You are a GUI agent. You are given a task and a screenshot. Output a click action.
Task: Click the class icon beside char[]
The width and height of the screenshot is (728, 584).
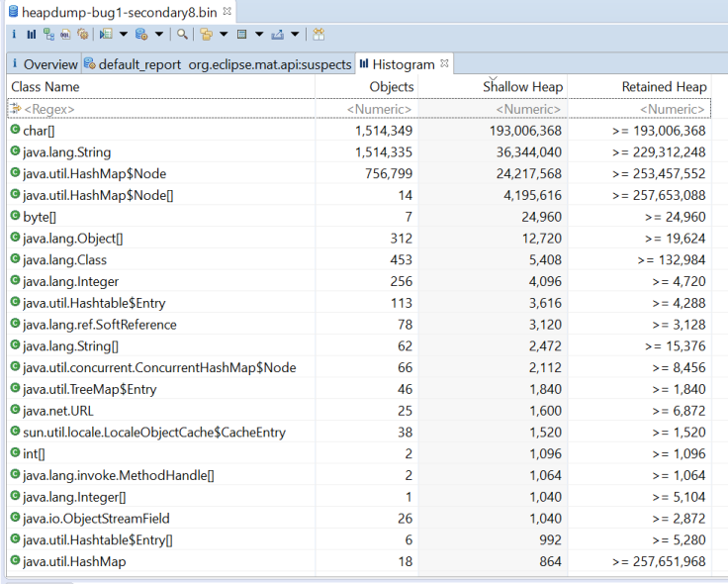click(15, 130)
